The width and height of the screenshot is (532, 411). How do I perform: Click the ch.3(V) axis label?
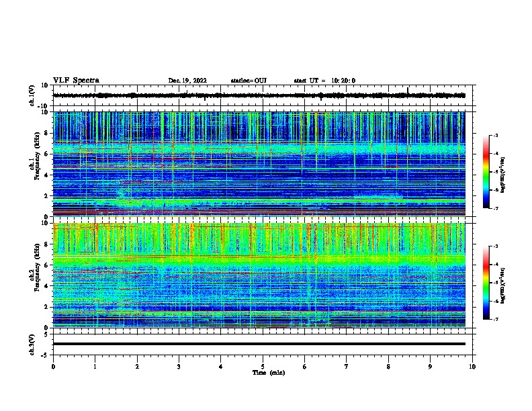[x=32, y=345]
